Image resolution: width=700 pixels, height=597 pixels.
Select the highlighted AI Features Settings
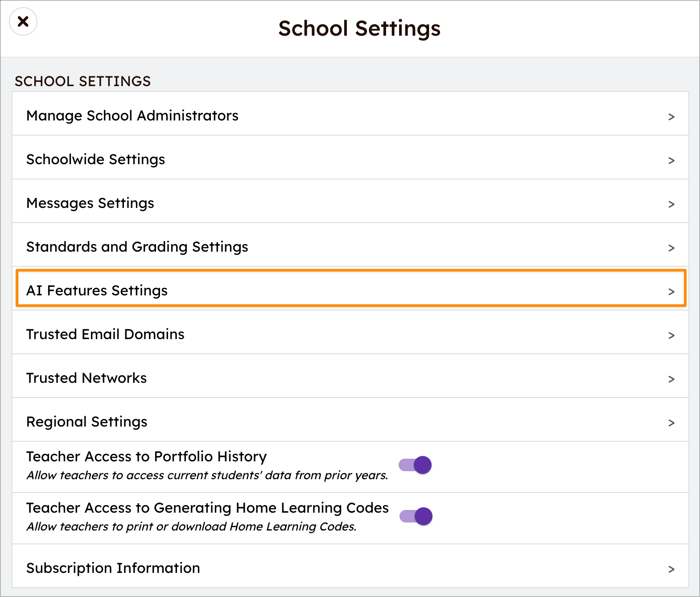[x=97, y=290]
